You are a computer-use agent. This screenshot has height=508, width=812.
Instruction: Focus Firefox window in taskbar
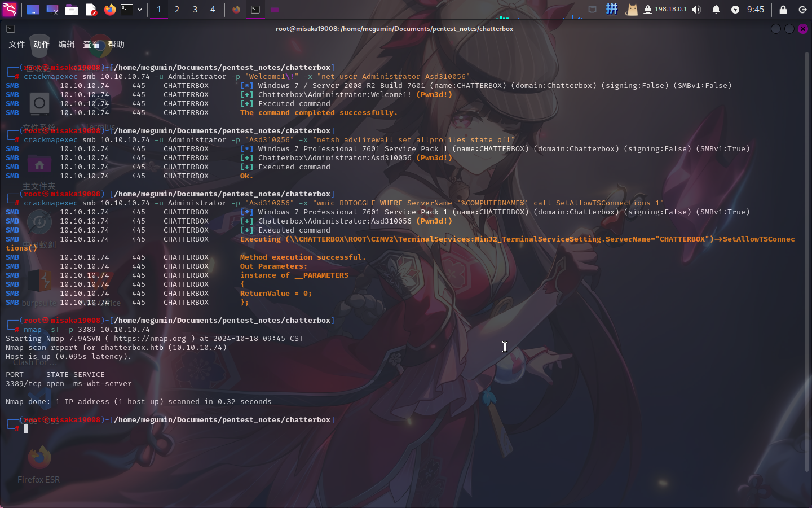236,10
